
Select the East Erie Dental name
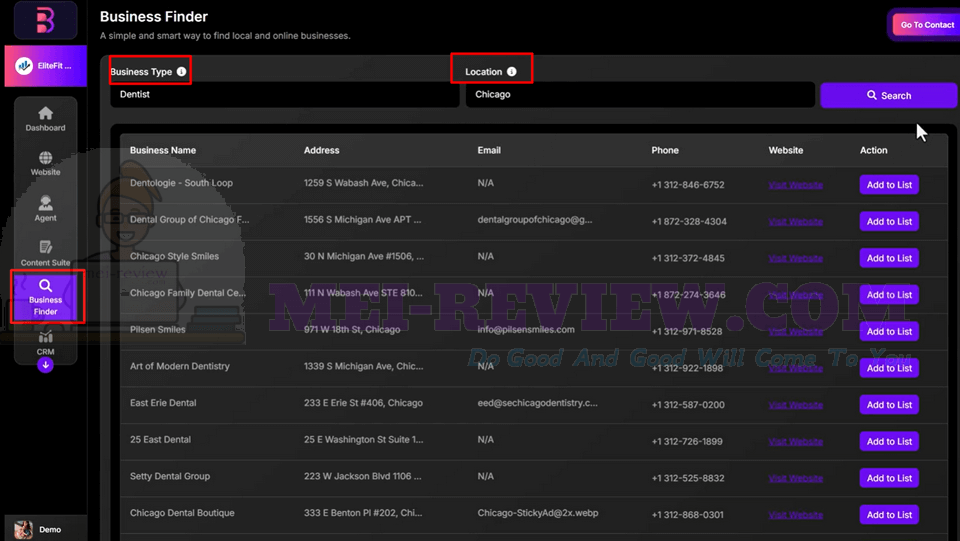pyautogui.click(x=163, y=403)
